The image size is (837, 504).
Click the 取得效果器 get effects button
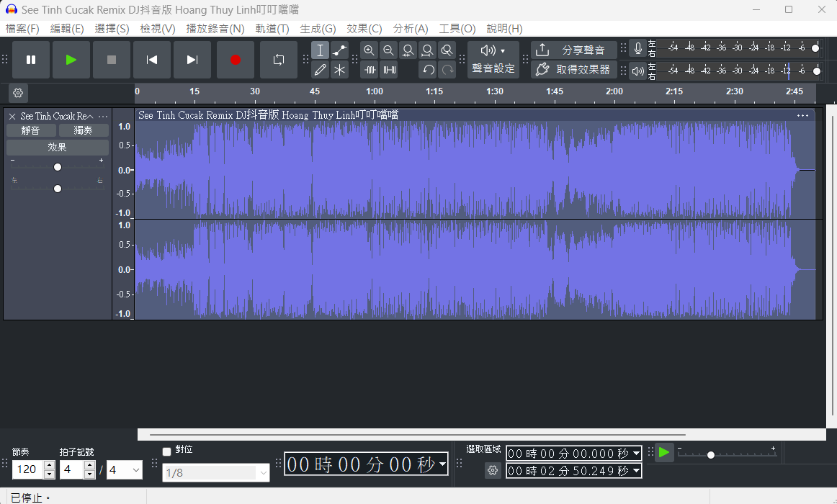click(x=574, y=69)
